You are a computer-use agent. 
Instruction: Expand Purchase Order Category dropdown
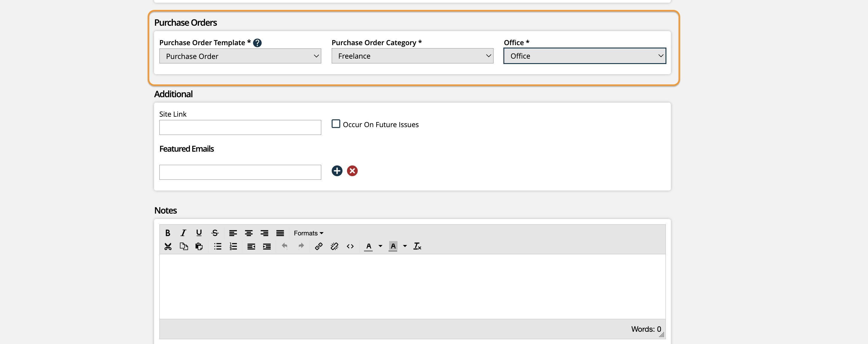click(412, 56)
